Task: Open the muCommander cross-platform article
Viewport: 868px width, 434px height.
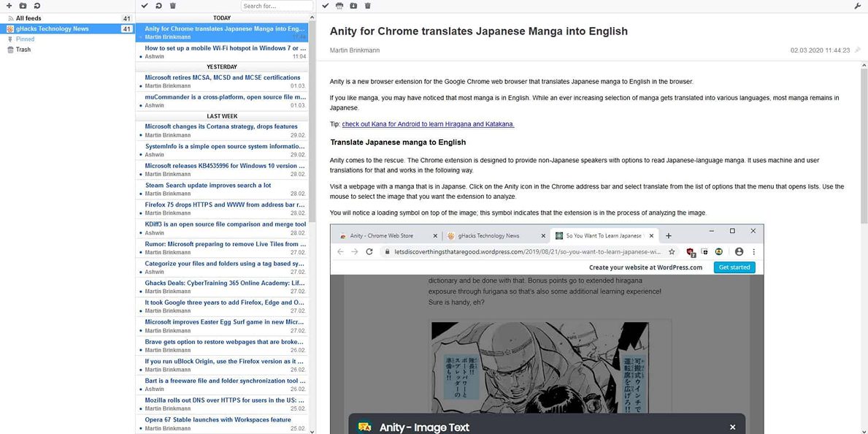Action: [222, 101]
